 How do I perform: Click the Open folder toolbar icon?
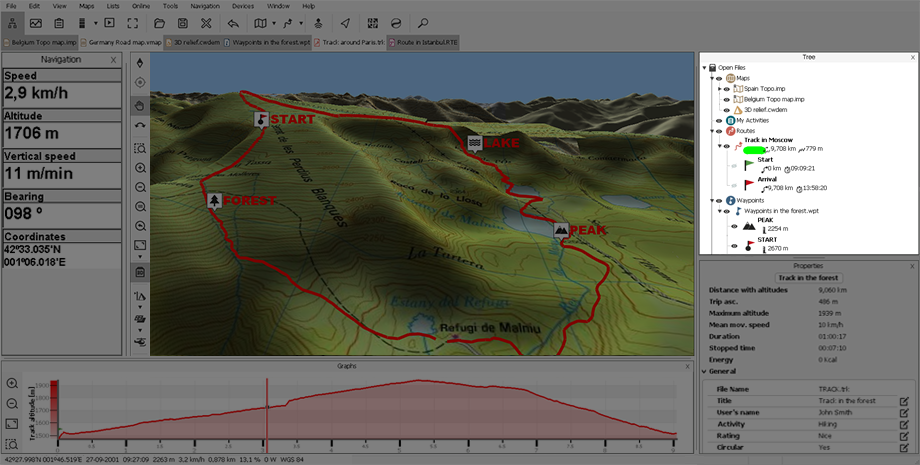(158, 22)
